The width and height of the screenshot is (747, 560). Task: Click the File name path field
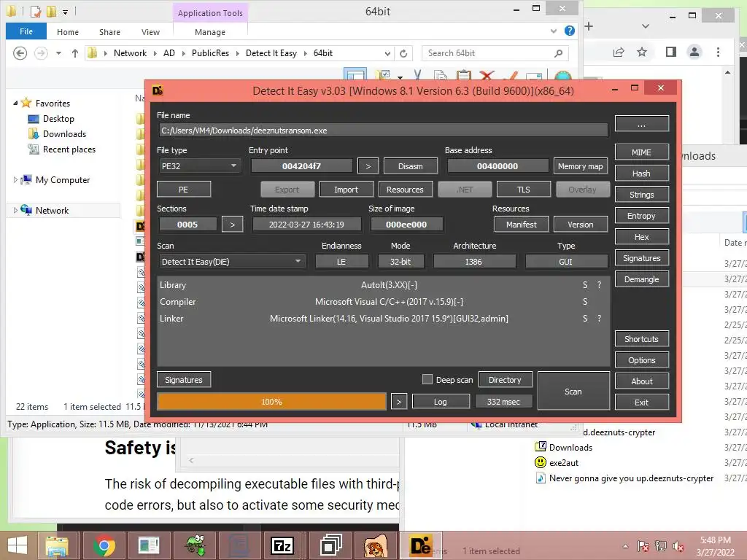383,131
